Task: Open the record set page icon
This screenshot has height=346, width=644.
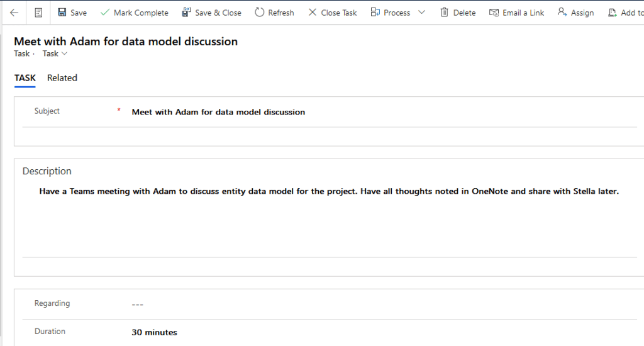Action: coord(39,13)
